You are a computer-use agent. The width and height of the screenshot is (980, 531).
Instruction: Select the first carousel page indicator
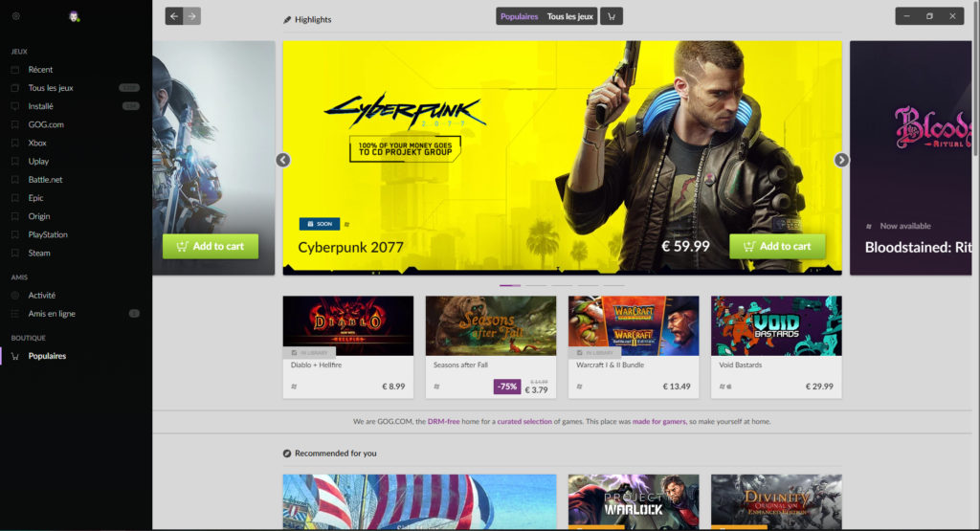[x=510, y=285]
